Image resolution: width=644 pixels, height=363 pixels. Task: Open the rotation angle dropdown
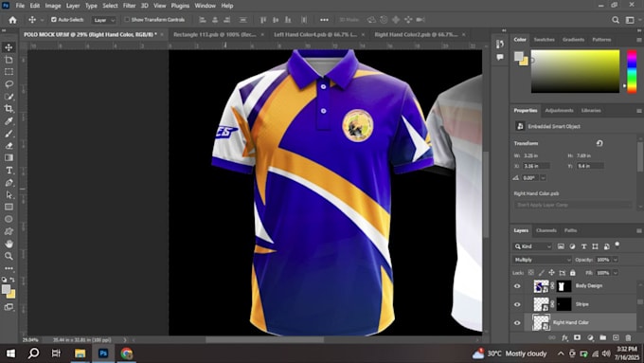pyautogui.click(x=543, y=178)
